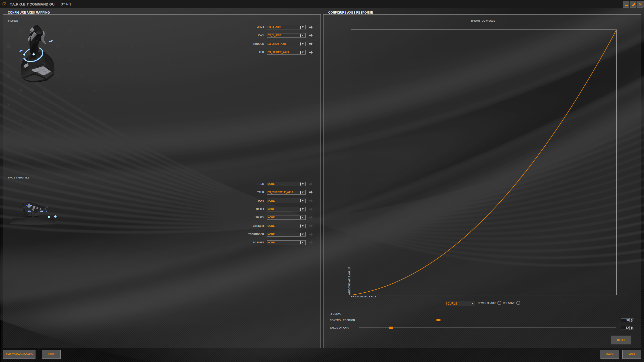
Task: Minimize the T.A.R.G.E.T window
Action: pos(626,4)
